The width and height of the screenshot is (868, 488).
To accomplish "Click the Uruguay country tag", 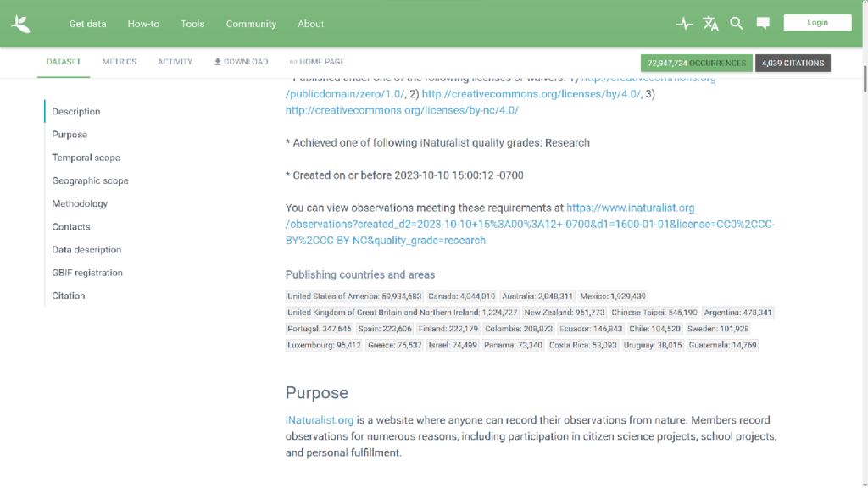I will [653, 346].
